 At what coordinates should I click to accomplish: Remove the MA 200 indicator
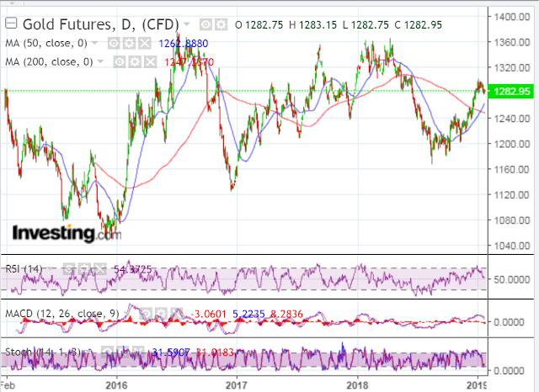pyautogui.click(x=150, y=61)
